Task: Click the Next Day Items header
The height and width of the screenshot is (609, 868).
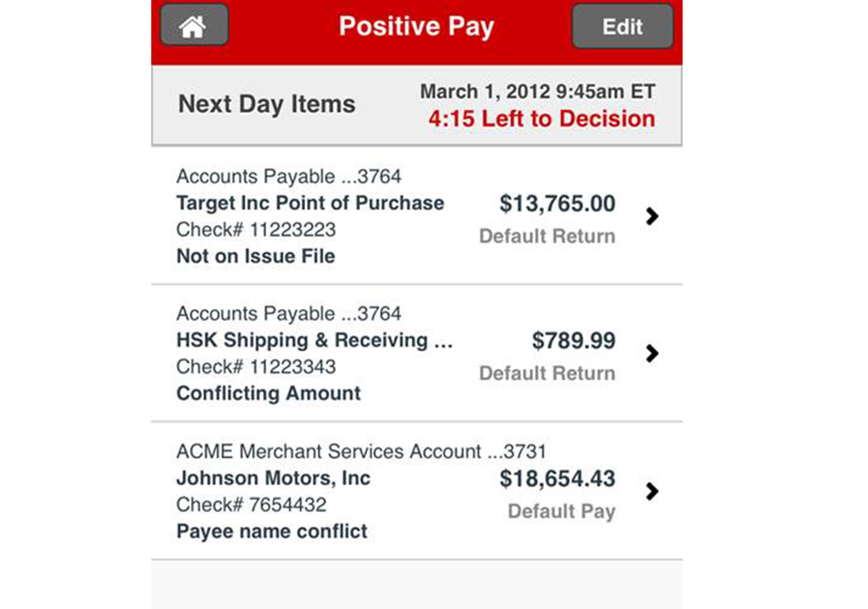Action: coord(267,104)
